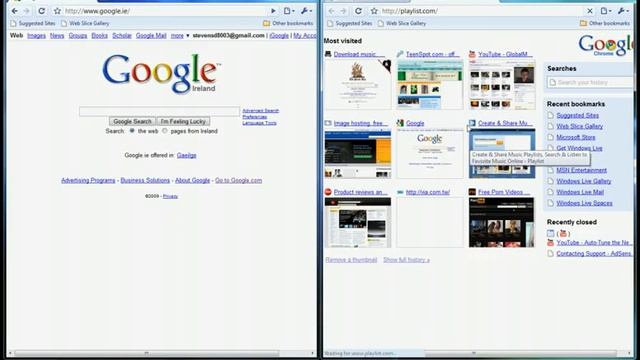Viewport: 640px width, 360px height.
Task: Open Windows Live Spaces recent bookmark
Action: [584, 203]
